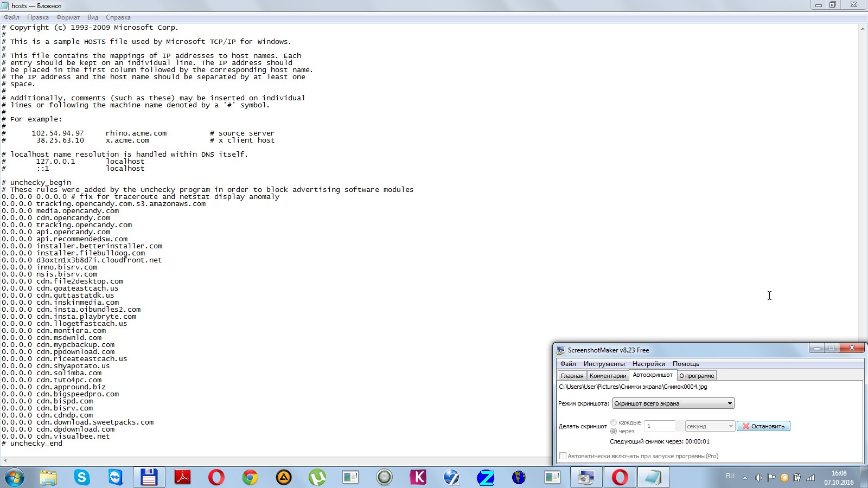Click the document icon right of uTorrent
Screen dimensions: 868x488
coord(351,477)
